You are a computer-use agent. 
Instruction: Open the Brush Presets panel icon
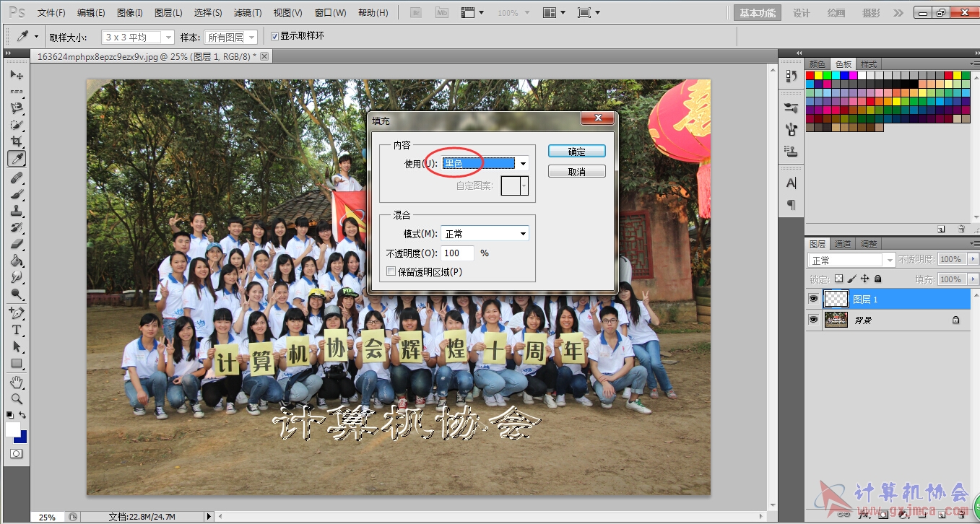click(791, 108)
